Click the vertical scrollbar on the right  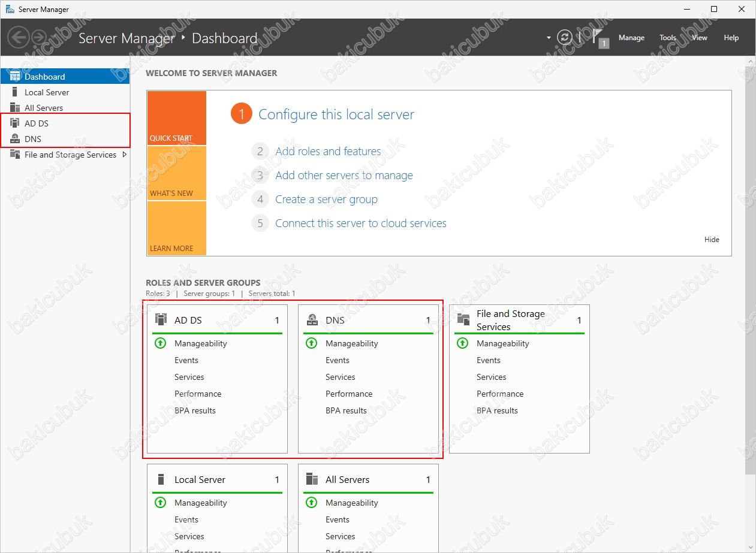[x=751, y=270]
